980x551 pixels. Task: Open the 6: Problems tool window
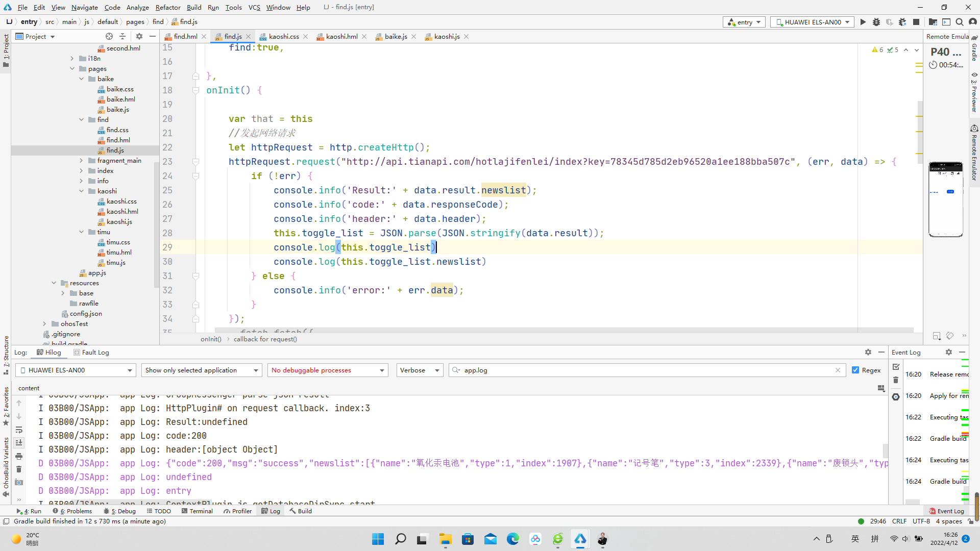[x=72, y=511]
